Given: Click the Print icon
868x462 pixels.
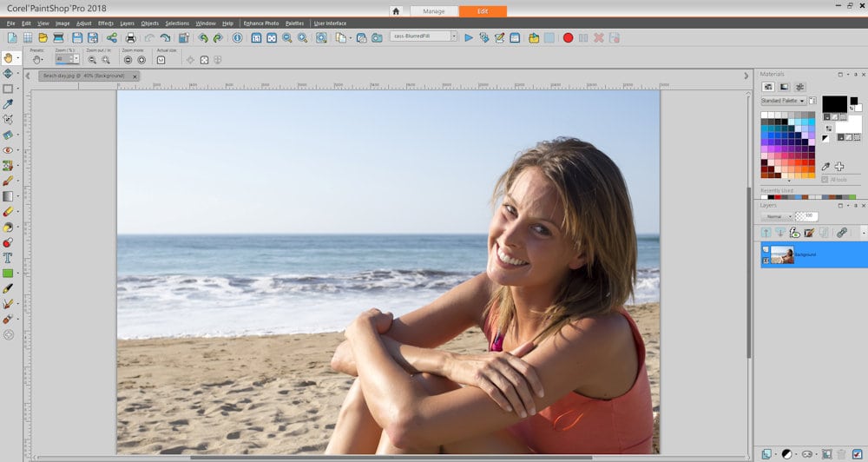Looking at the screenshot, I should [x=131, y=38].
